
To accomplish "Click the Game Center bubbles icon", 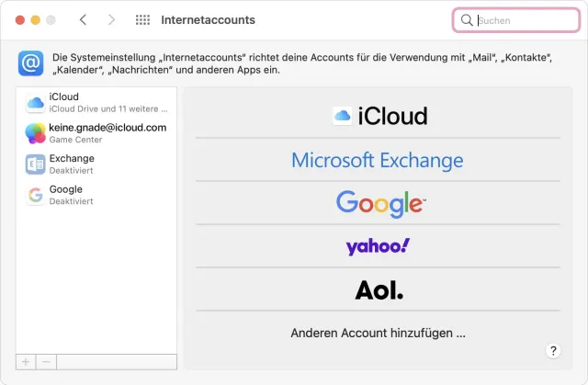I will tap(35, 133).
